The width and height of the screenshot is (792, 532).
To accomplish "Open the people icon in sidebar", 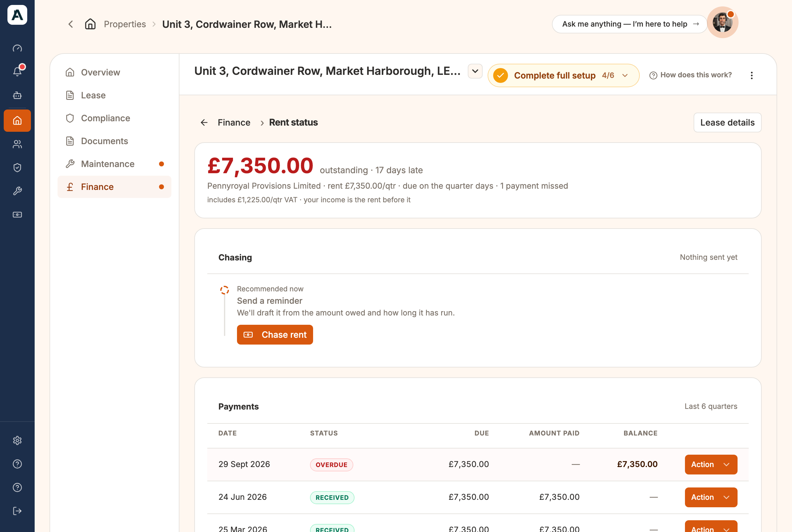I will click(x=17, y=144).
